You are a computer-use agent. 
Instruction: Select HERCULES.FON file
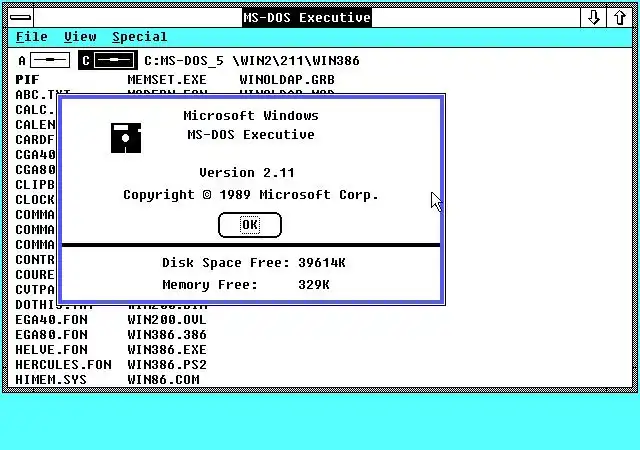coord(63,365)
